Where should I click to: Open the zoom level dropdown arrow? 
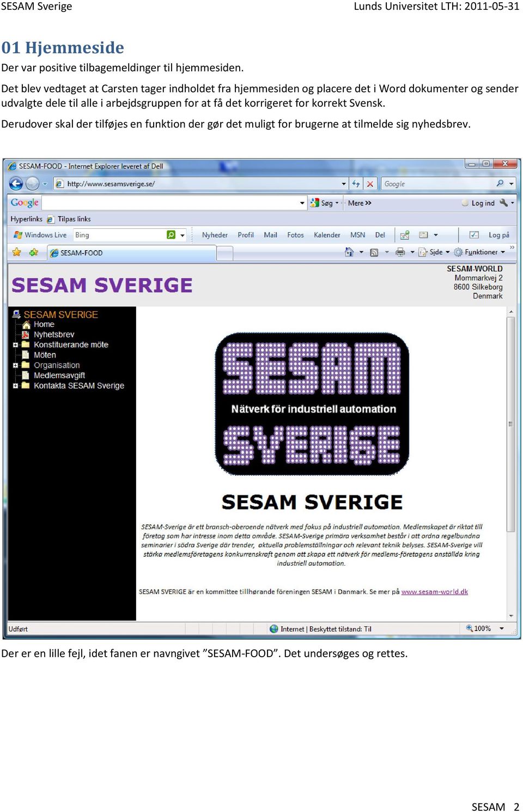click(501, 628)
